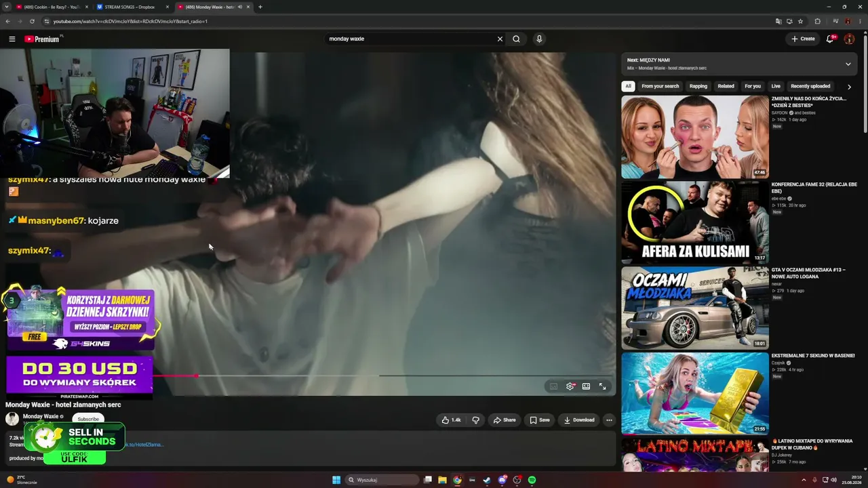The height and width of the screenshot is (488, 868).
Task: Open ZMIENIŁY NAS DO KOŃCA ŻYCIA video thumbnail
Action: click(695, 137)
